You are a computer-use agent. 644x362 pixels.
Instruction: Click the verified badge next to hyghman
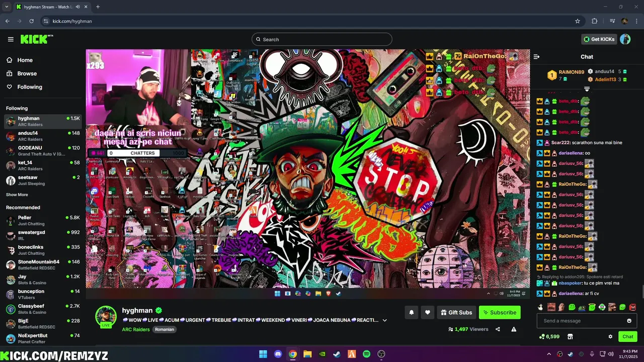[x=158, y=311]
